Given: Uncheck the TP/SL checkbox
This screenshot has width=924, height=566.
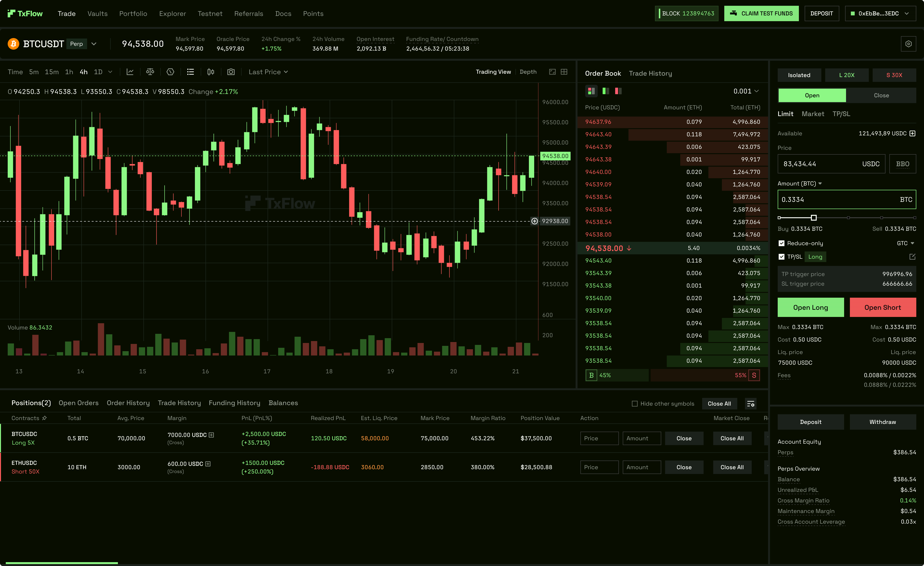Looking at the screenshot, I should click(782, 257).
